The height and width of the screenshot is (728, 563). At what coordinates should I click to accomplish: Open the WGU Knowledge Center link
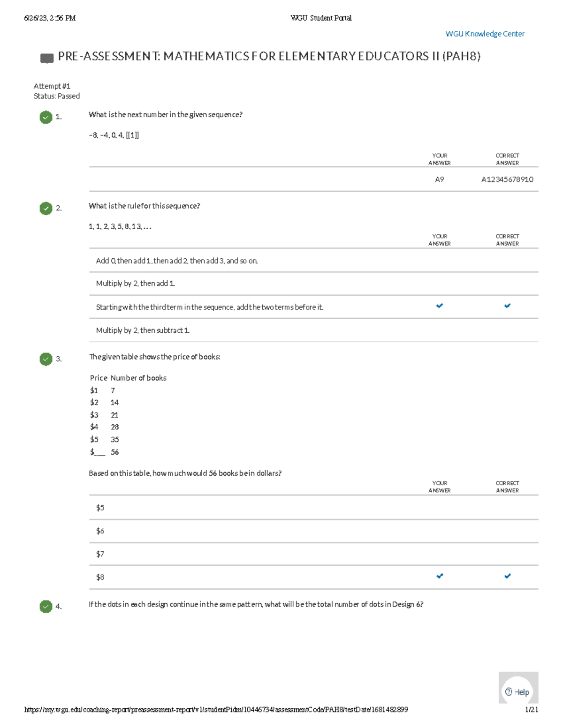(485, 34)
